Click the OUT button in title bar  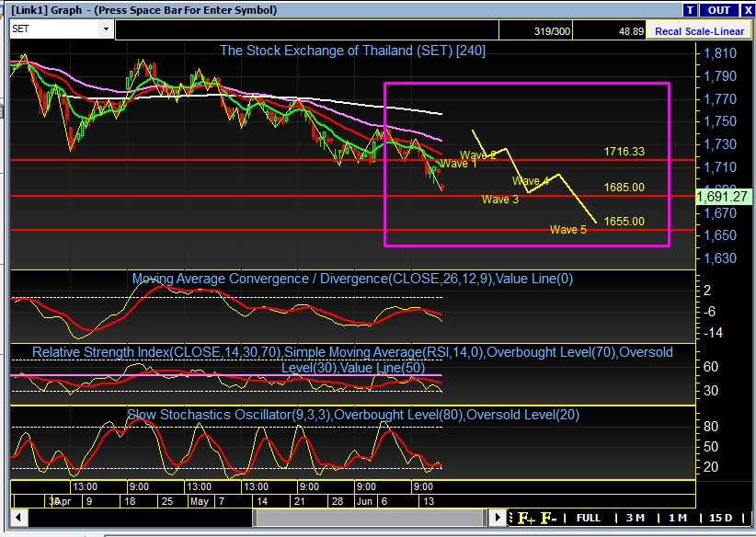[x=718, y=10]
